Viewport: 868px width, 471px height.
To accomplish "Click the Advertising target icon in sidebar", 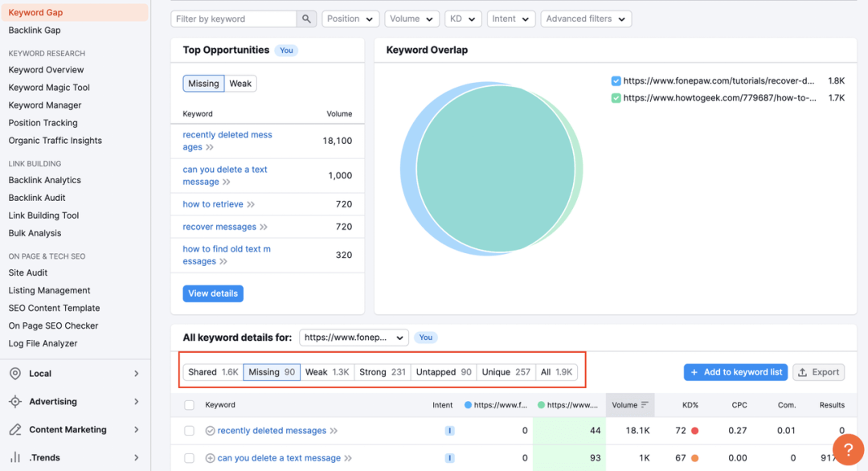I will 15,402.
